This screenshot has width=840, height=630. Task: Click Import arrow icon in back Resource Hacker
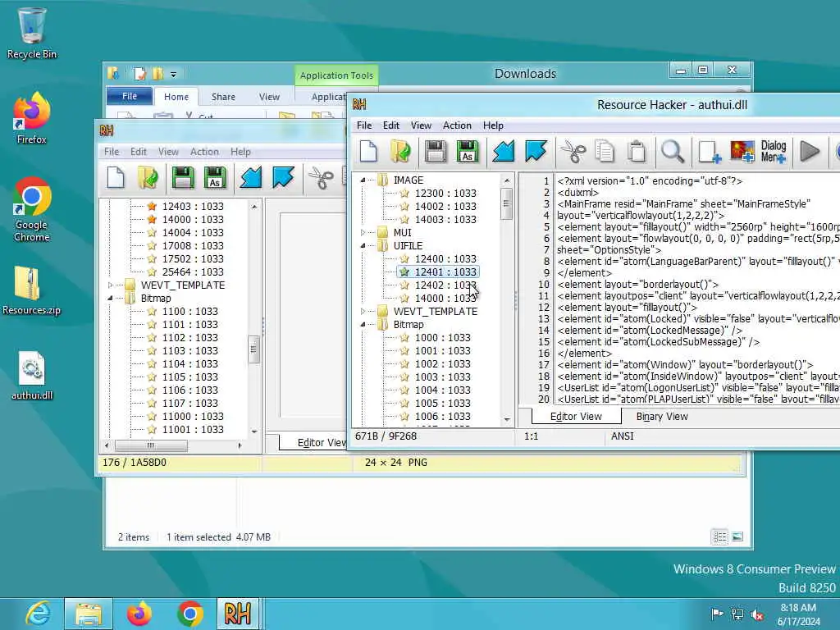pos(250,178)
